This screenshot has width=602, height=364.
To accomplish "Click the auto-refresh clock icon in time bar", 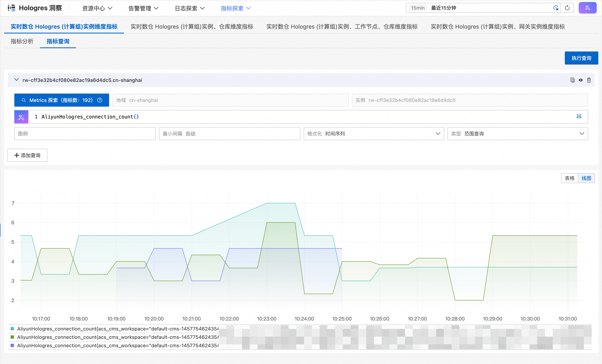I will point(556,8).
